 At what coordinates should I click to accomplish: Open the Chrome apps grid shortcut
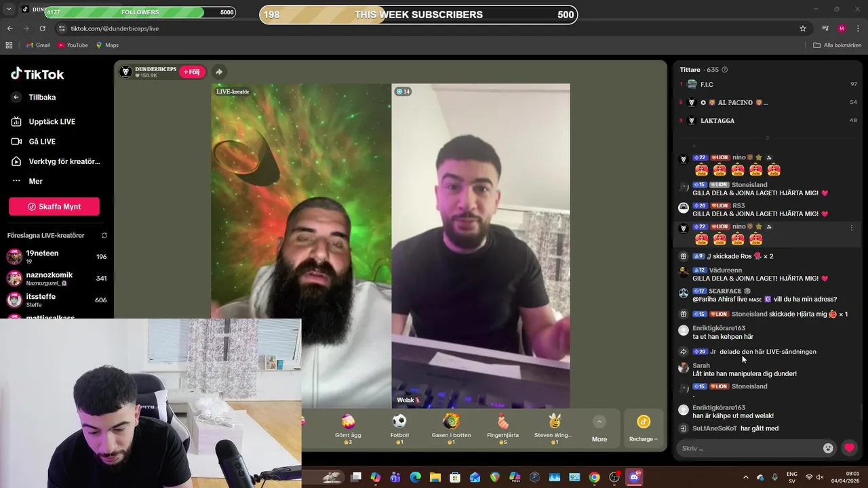9,45
